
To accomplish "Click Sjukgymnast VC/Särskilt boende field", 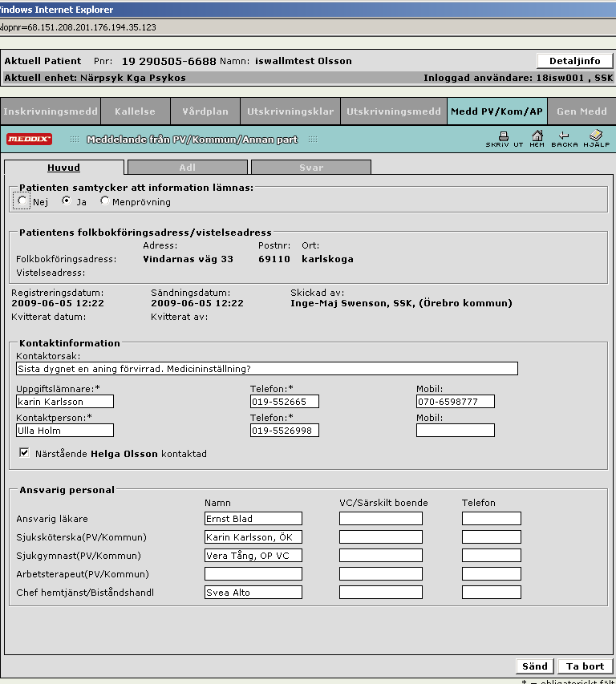I will tap(381, 556).
